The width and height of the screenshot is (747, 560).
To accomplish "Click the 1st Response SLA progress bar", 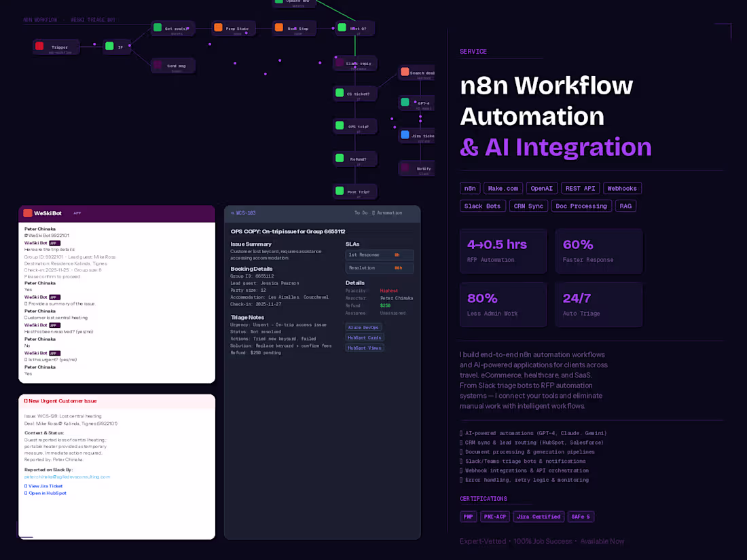I will (380, 255).
